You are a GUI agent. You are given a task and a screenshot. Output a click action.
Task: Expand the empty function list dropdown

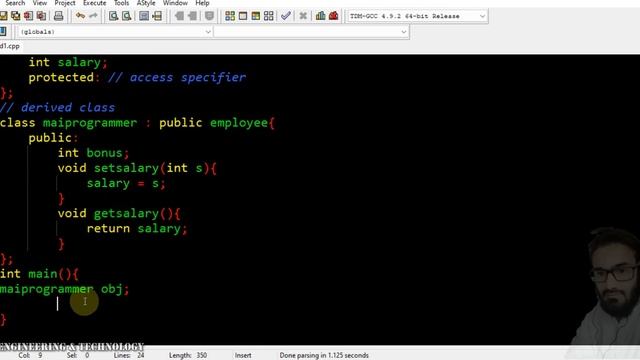coord(311,32)
